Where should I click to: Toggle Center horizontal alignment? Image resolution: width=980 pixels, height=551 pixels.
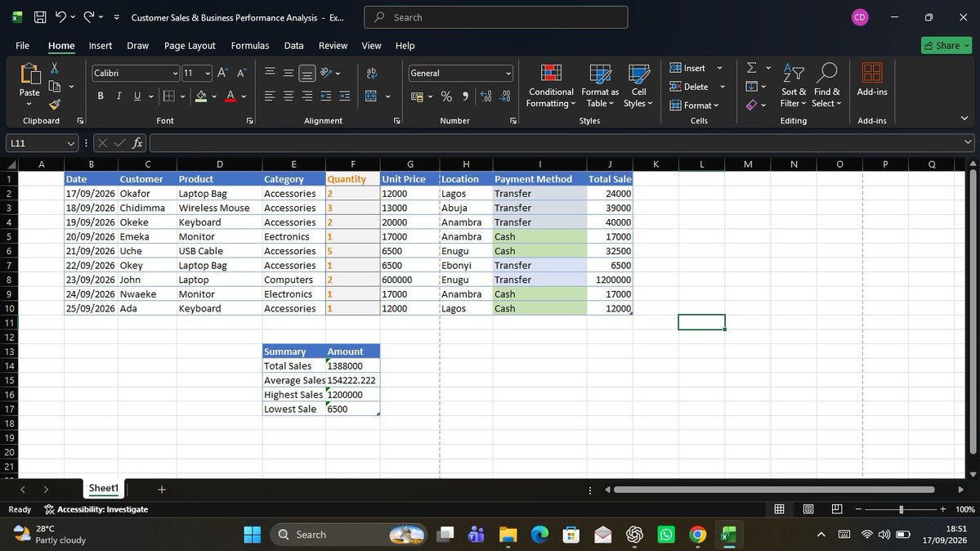(289, 96)
